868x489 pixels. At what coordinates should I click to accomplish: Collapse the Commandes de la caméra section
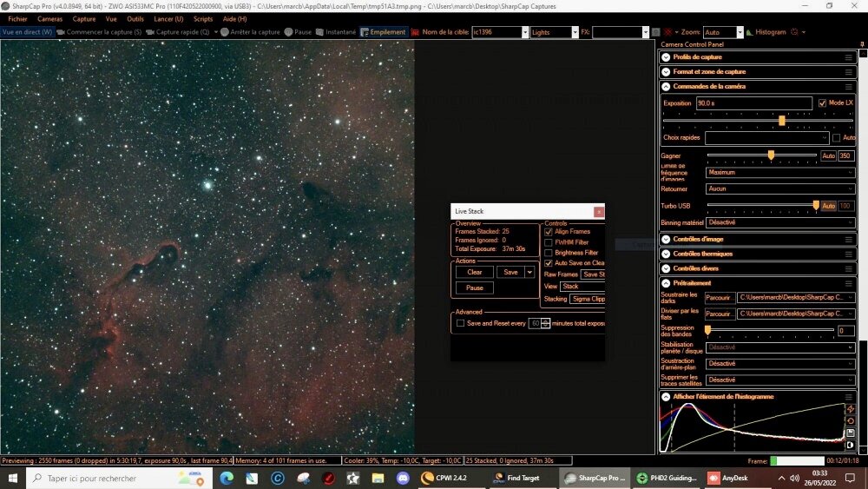coord(666,86)
